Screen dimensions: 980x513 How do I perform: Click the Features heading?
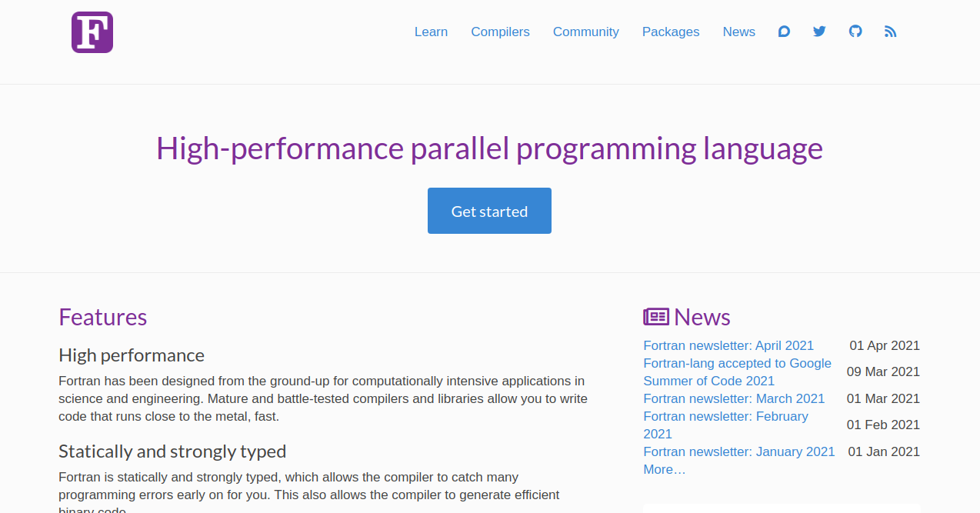point(102,317)
